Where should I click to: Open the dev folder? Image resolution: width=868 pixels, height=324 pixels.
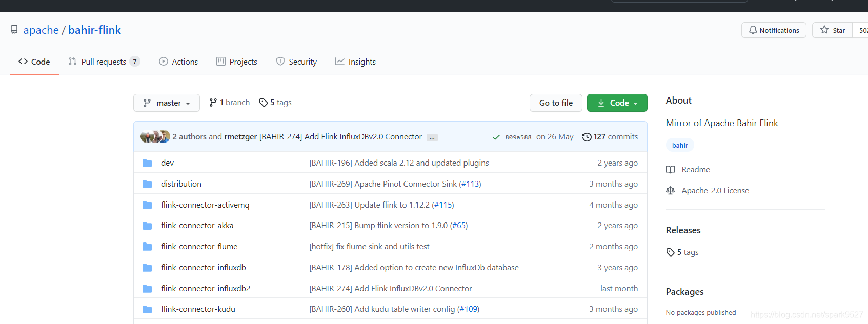167,163
